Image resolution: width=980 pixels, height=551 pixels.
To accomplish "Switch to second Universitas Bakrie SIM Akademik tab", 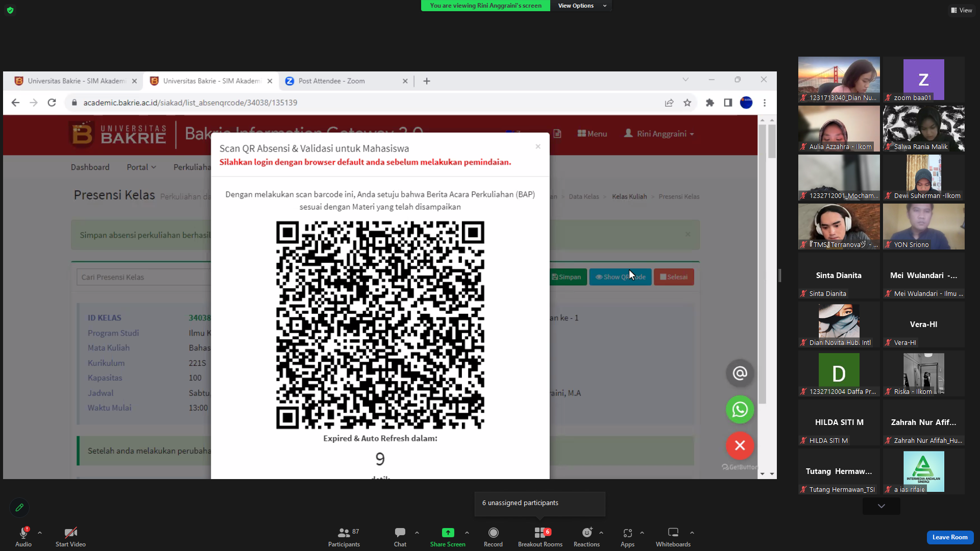I will pos(211,81).
